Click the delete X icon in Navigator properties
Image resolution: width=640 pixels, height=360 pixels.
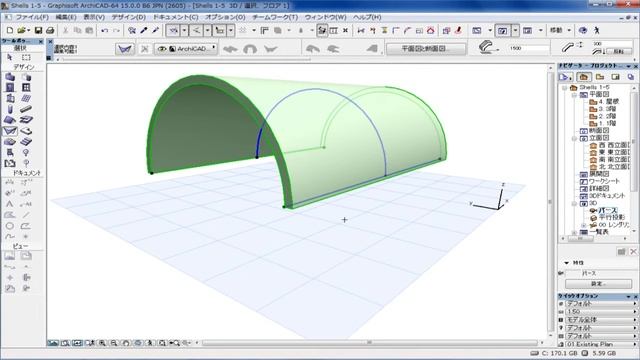[x=633, y=252]
